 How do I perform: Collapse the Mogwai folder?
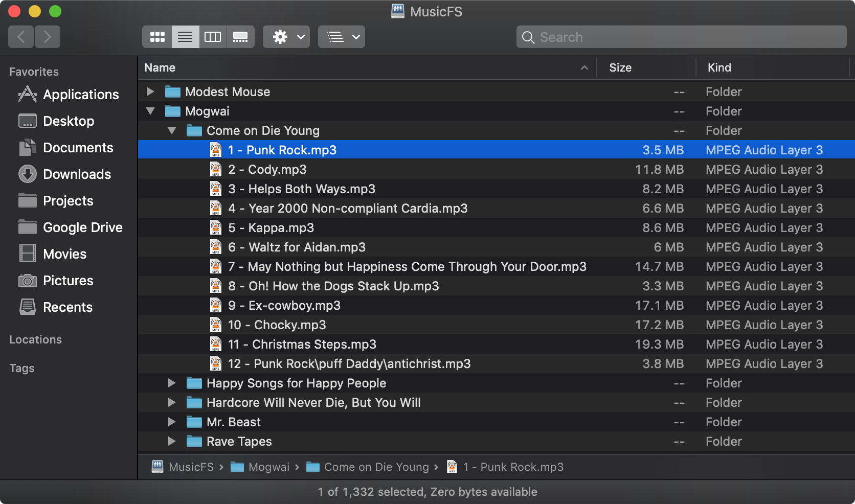tap(150, 111)
